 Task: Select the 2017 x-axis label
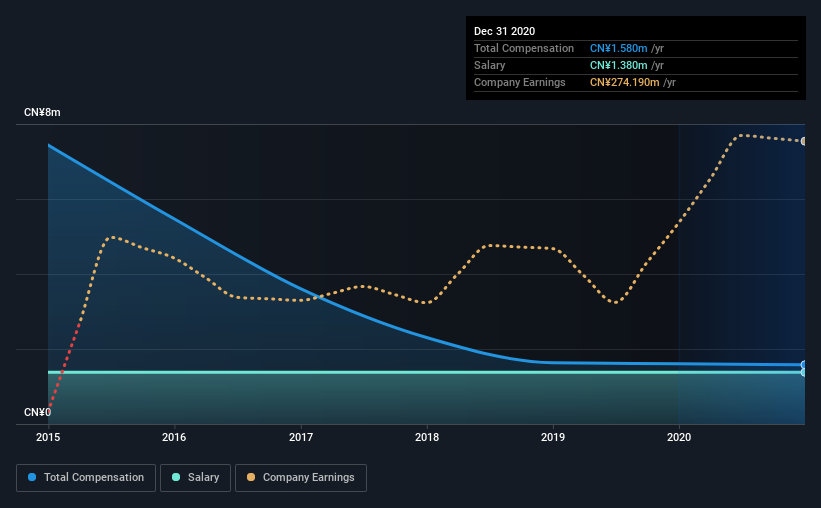point(301,437)
